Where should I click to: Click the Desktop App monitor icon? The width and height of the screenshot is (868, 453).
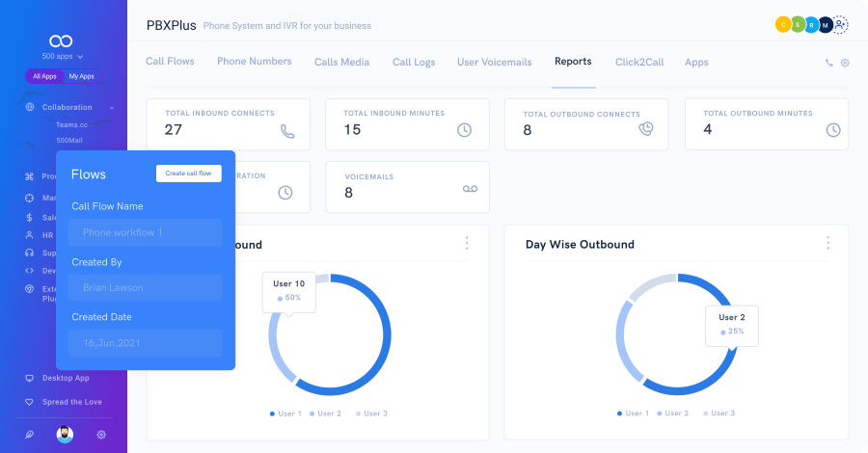point(29,379)
